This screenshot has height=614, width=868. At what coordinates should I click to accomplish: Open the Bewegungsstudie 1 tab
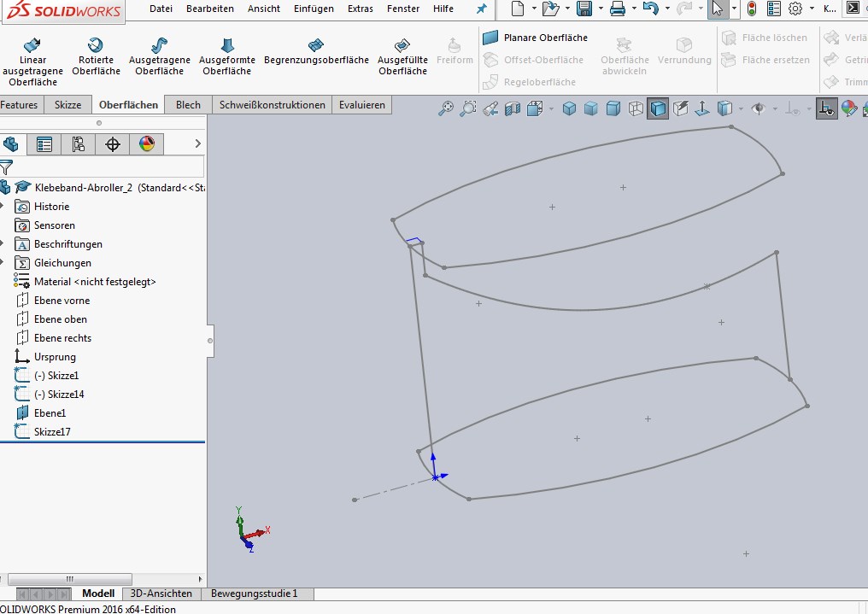click(254, 594)
